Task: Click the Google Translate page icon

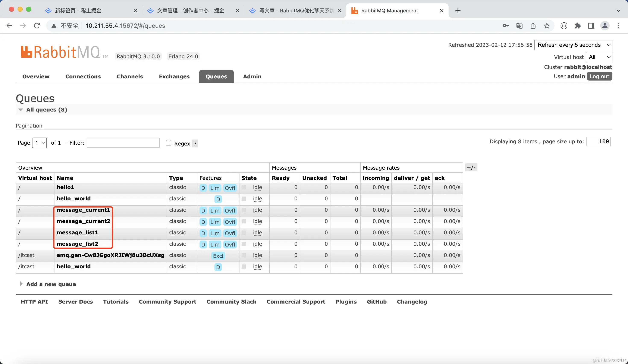Action: click(x=519, y=26)
